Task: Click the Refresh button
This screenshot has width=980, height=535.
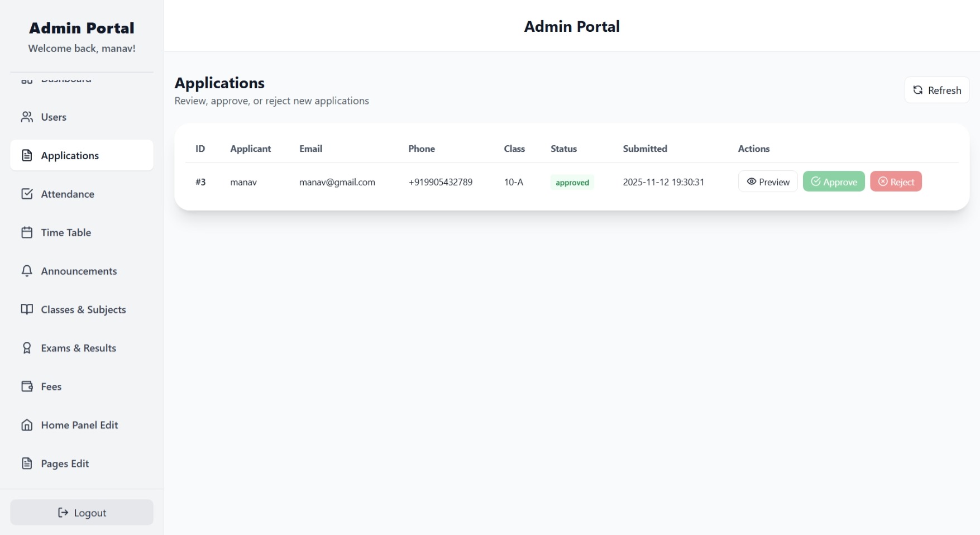Action: [936, 89]
